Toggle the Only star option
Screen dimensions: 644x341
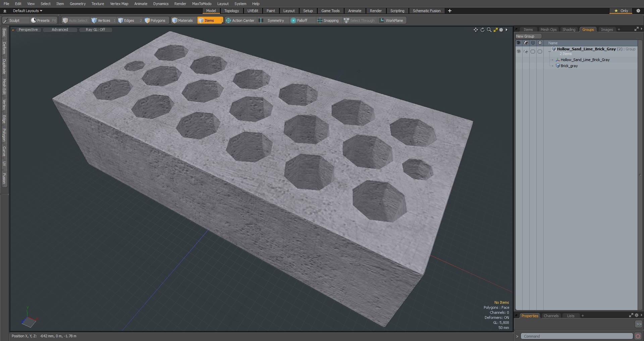pyautogui.click(x=621, y=11)
